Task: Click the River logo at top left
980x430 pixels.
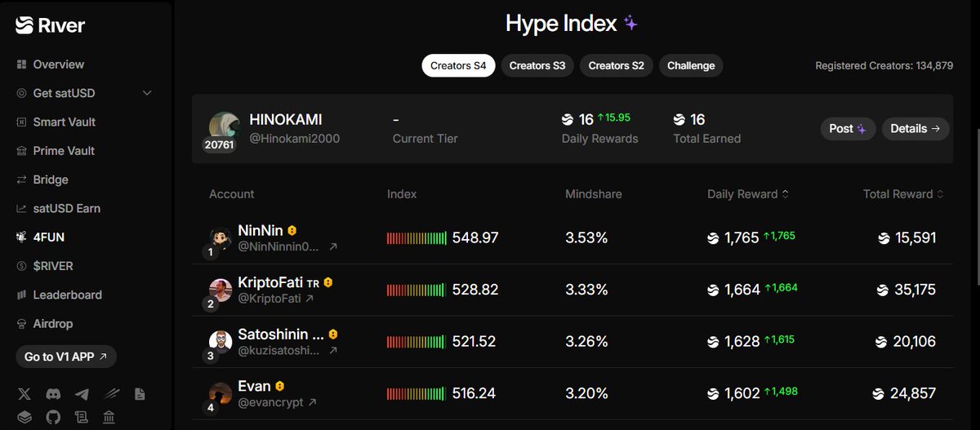Action: point(50,26)
